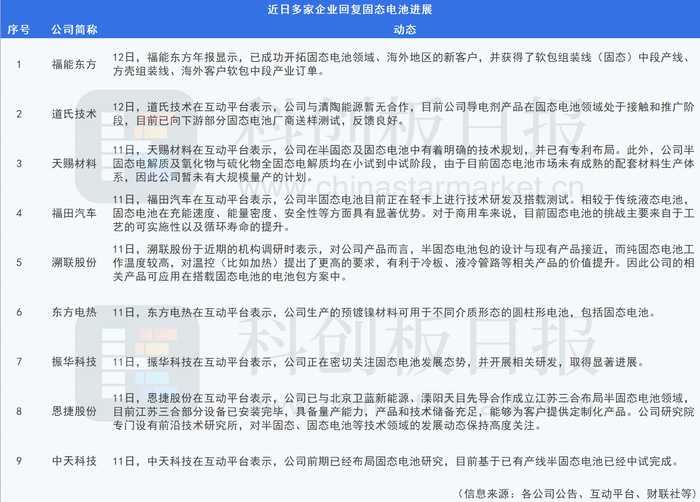This screenshot has width=700, height=502.
Task: Click company name 福能东方
Action: coord(74,64)
